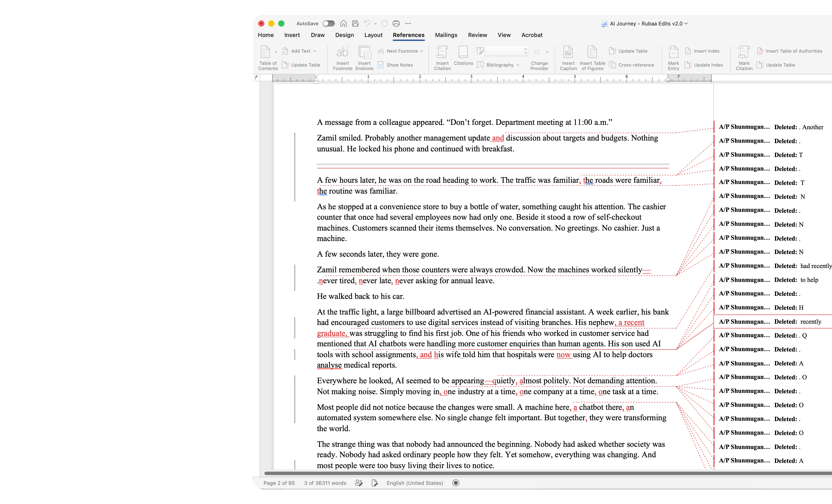The width and height of the screenshot is (832, 504).
Task: Click the Save disk icon
Action: coord(355,23)
